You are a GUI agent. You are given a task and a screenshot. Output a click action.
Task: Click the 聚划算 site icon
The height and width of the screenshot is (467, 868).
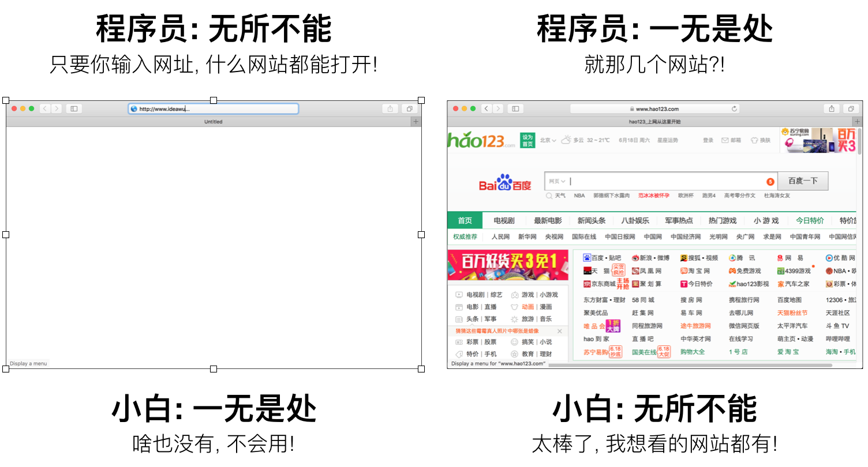(x=635, y=284)
